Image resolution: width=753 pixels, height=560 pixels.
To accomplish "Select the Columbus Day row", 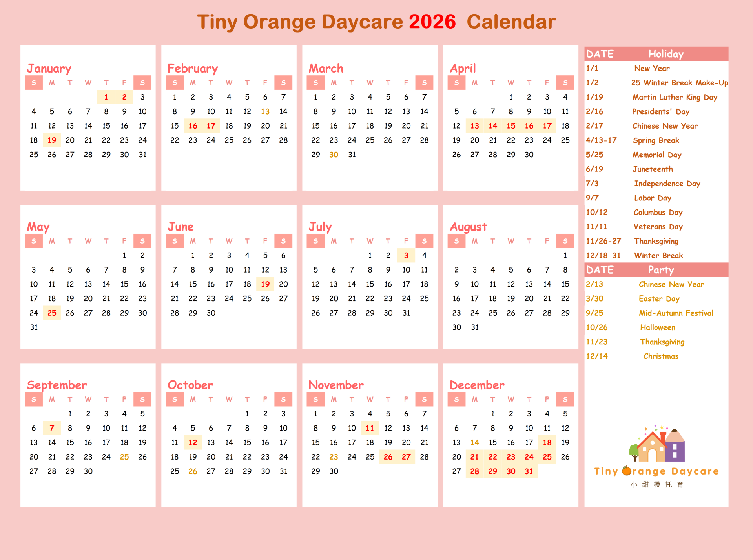I will [656, 212].
